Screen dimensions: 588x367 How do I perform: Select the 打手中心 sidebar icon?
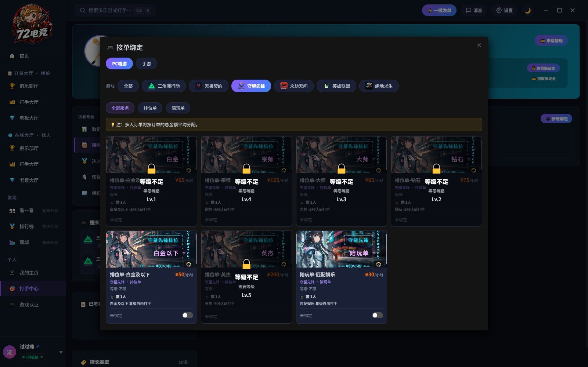click(12, 288)
